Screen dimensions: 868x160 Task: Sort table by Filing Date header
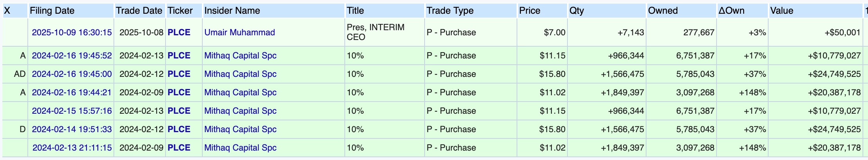click(52, 11)
